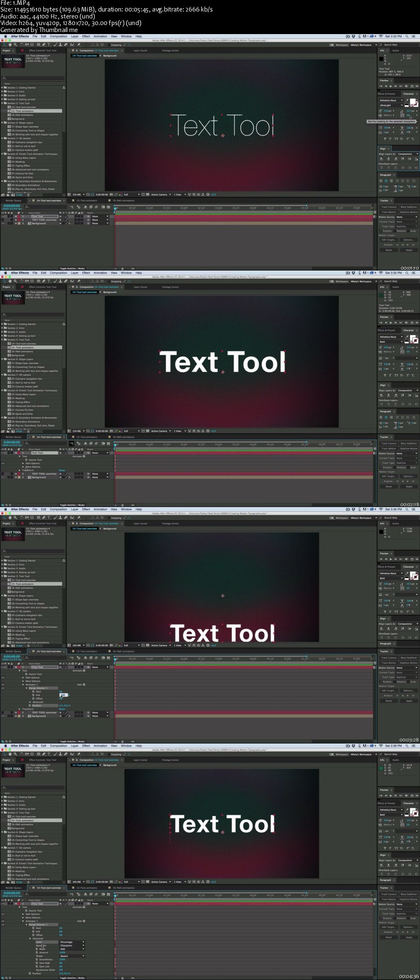This screenshot has width=420, height=980.
Task: Click the Amount stopwatch in the 00:04:36 frame
Action: (x=37, y=952)
